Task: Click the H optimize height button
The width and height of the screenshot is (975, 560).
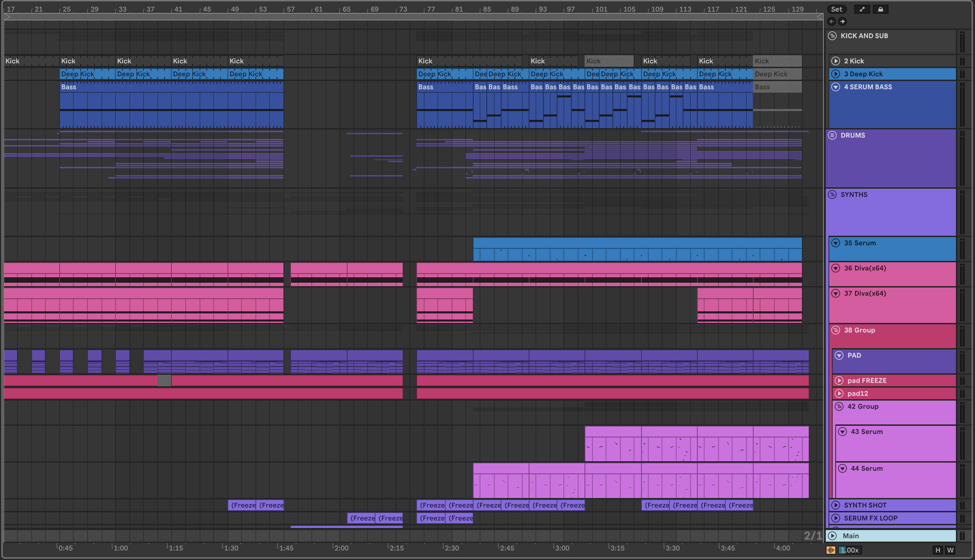Action: 938,550
